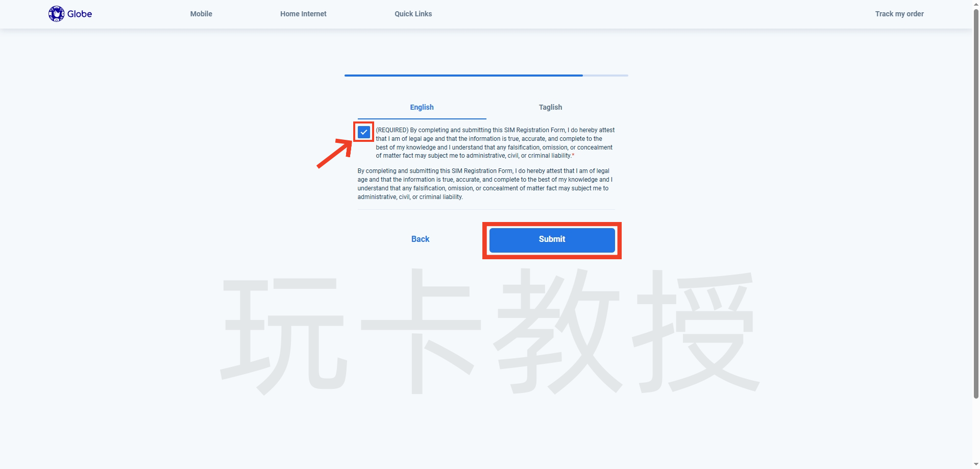Go to Track my order
Image resolution: width=980 pixels, height=469 pixels.
point(899,14)
